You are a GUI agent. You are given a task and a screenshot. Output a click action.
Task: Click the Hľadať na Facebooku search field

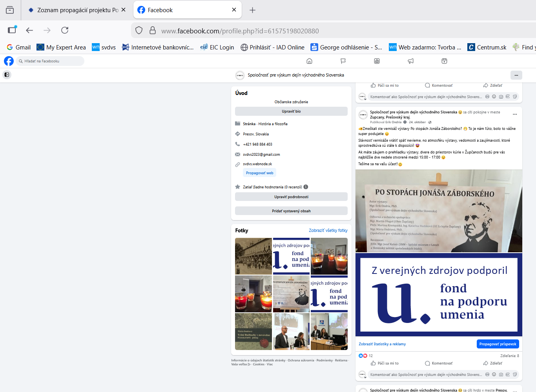click(50, 61)
